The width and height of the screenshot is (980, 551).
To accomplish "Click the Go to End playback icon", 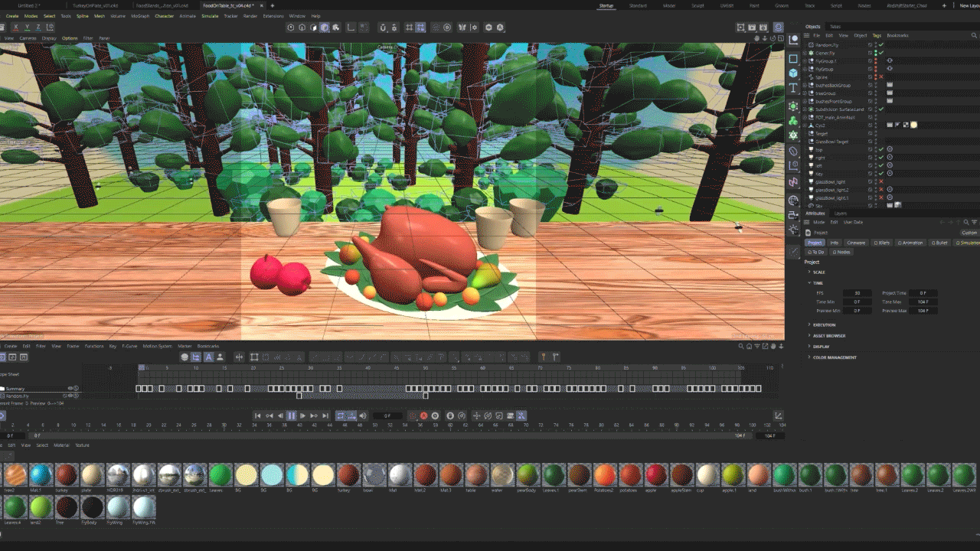I will [325, 416].
